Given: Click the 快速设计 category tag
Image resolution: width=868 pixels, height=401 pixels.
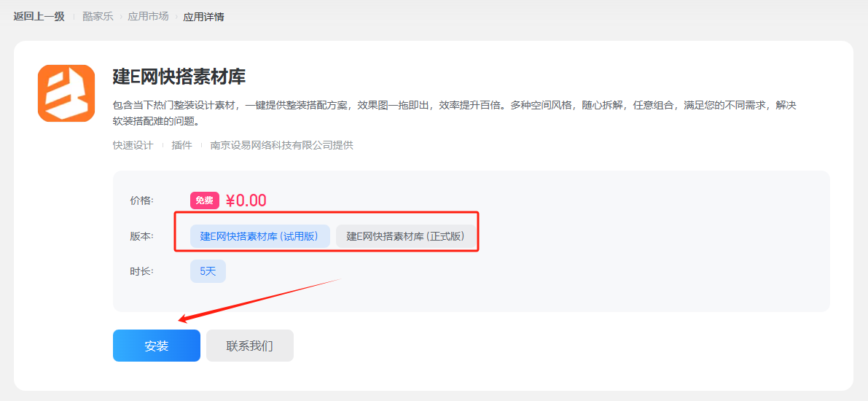Looking at the screenshot, I should 133,145.
